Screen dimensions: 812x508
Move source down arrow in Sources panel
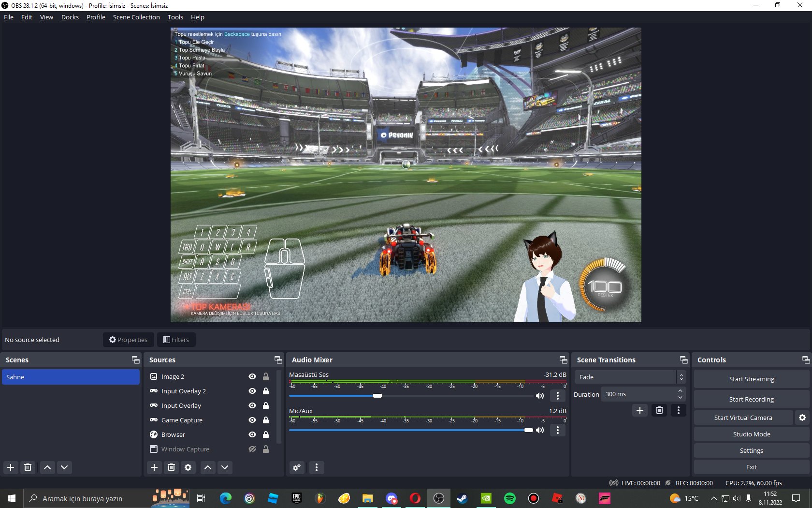[225, 467]
